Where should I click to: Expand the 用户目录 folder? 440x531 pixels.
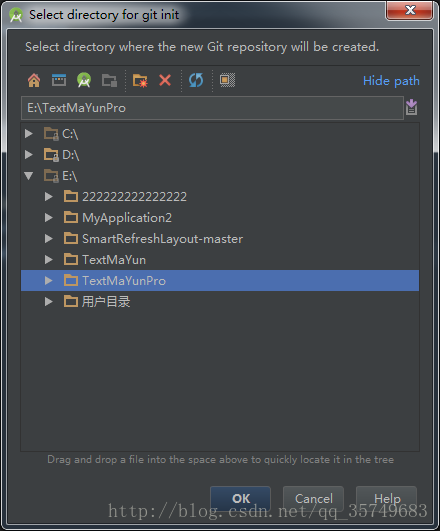coord(49,302)
